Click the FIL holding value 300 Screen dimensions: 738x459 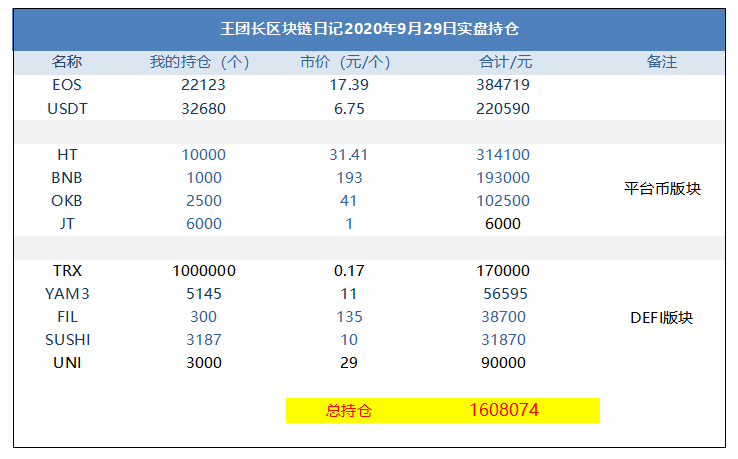click(x=203, y=317)
